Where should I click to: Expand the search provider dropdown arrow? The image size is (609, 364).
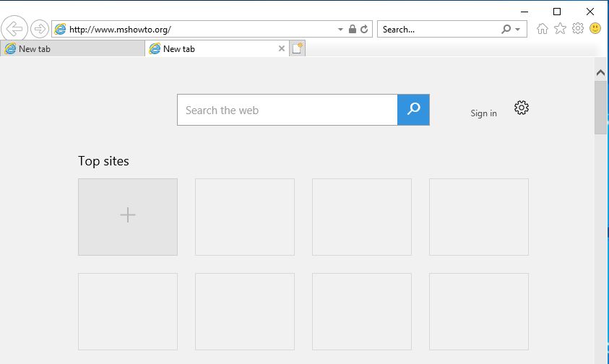517,30
